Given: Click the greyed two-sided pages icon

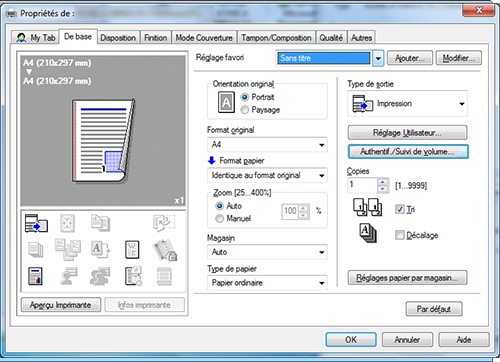Looking at the screenshot, I should [100, 223].
